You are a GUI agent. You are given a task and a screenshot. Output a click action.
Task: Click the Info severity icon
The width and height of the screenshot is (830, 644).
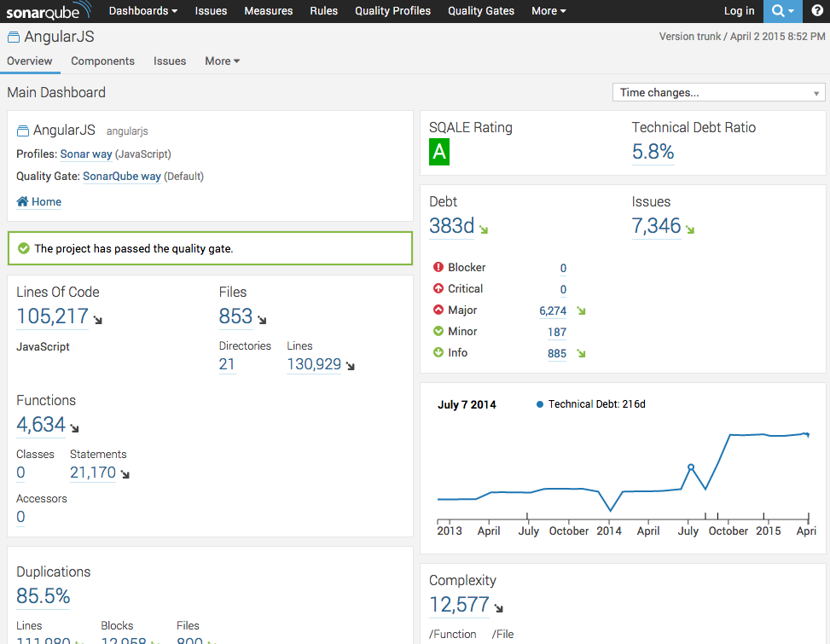pyautogui.click(x=438, y=352)
